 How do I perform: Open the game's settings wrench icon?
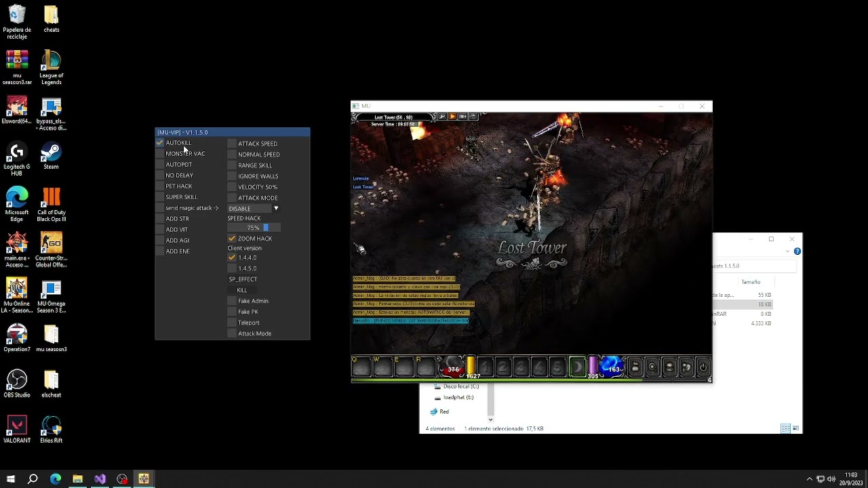click(442, 117)
